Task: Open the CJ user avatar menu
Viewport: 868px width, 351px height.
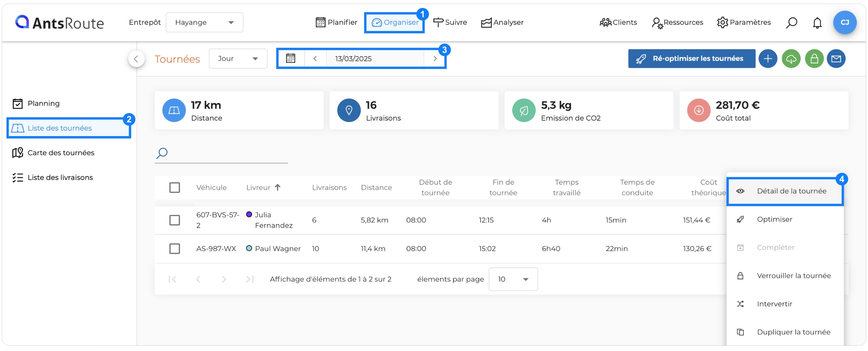Action: (845, 22)
